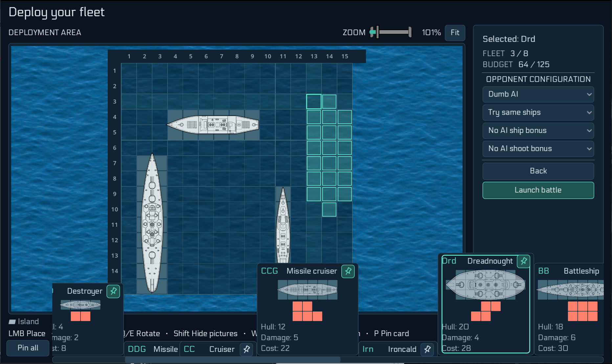The height and width of the screenshot is (364, 612).
Task: Click the Ironclad card pin icon
Action: (427, 349)
